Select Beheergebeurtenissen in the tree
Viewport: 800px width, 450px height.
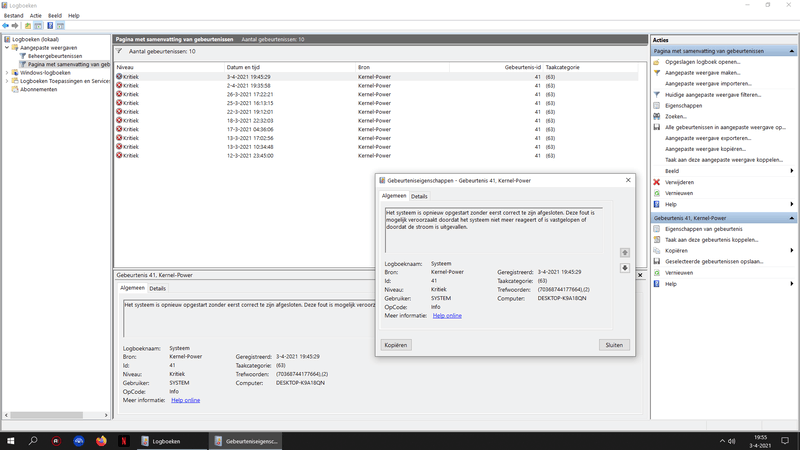coord(55,56)
